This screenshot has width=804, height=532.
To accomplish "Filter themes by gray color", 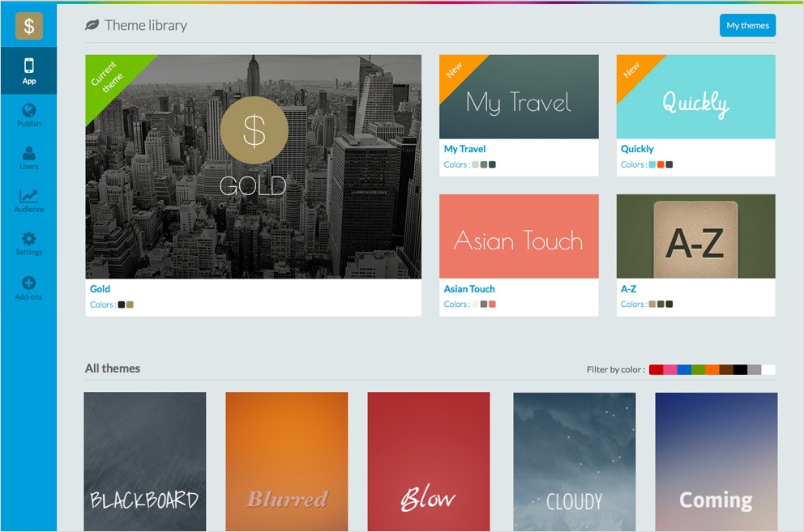I will pos(755,369).
